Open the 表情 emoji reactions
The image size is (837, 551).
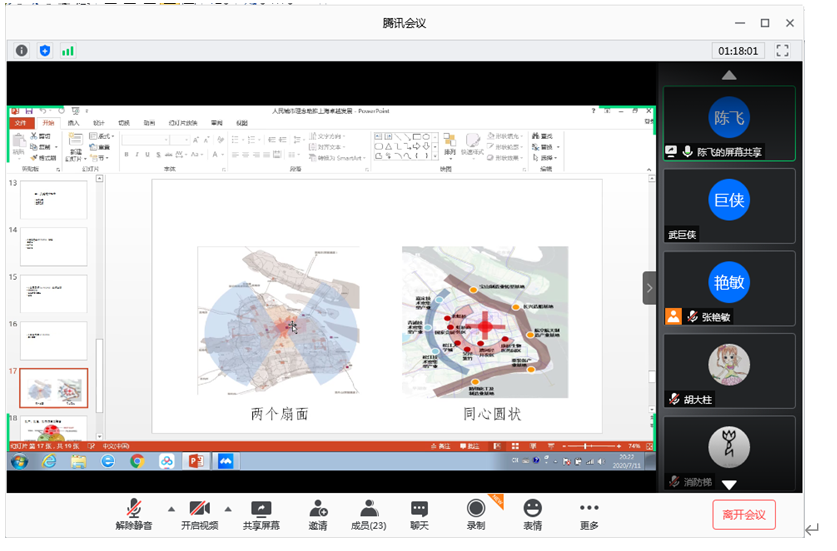pos(532,514)
